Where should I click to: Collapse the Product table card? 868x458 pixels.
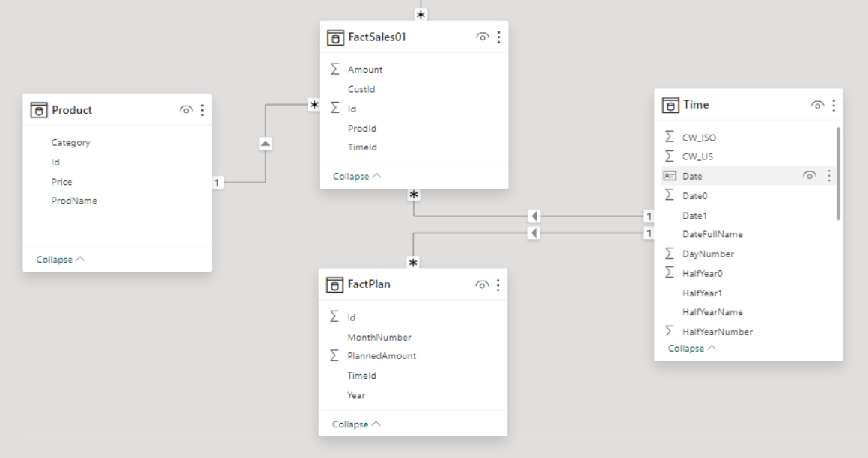pyautogui.click(x=60, y=260)
